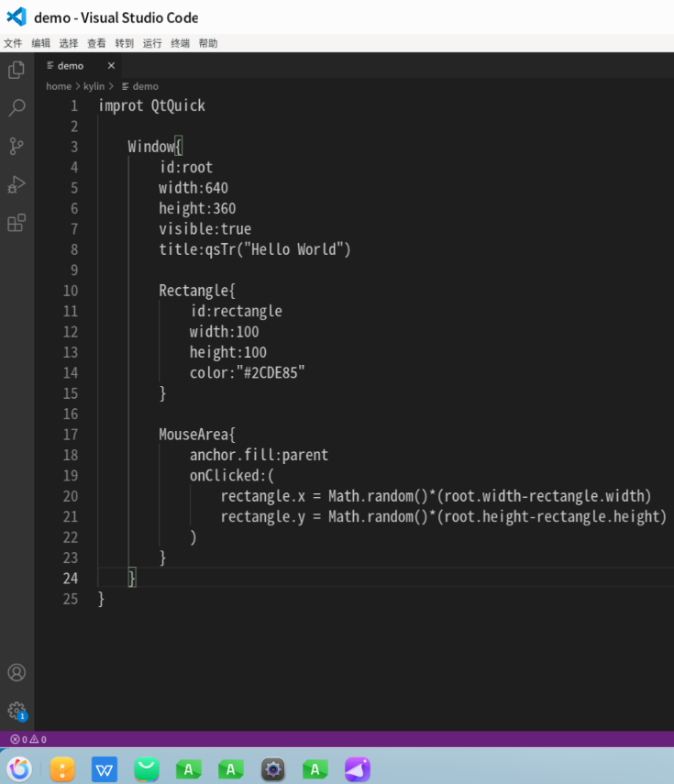Click the VS Code logo in title bar
The image size is (674, 784).
(x=17, y=17)
